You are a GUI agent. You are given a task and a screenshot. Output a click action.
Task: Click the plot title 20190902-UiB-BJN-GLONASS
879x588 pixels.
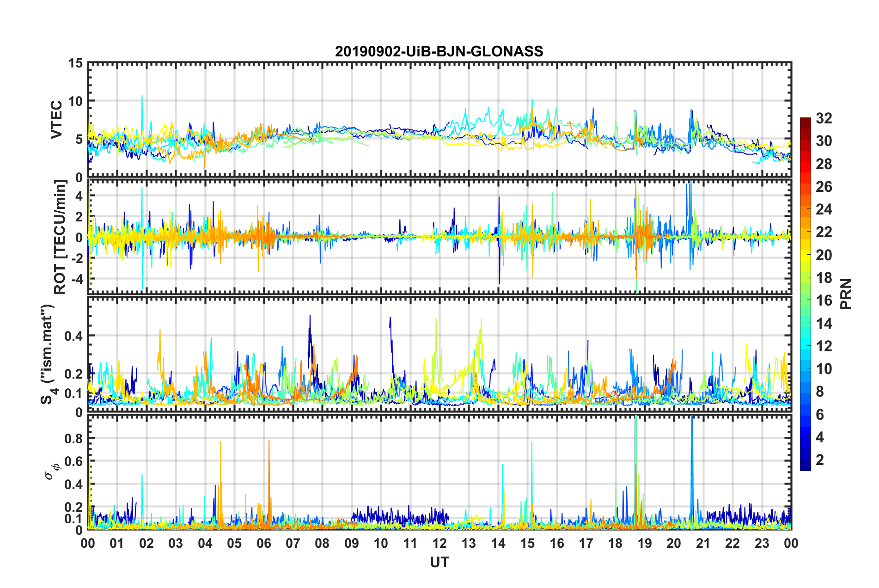439,51
